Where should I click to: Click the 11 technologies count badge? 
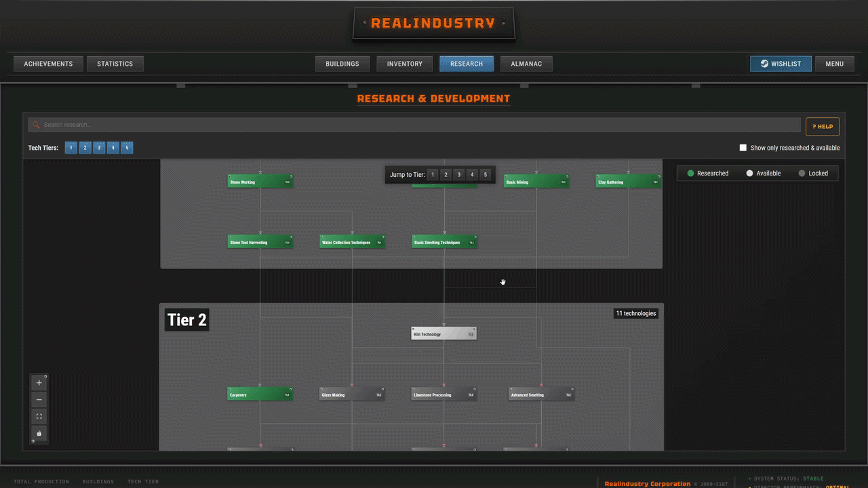coord(635,313)
